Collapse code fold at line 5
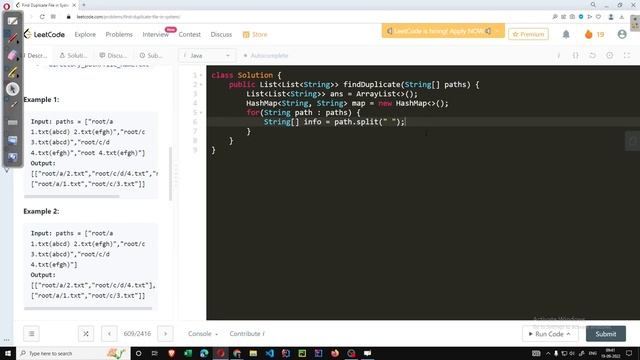The width and height of the screenshot is (640, 360). coord(200,113)
